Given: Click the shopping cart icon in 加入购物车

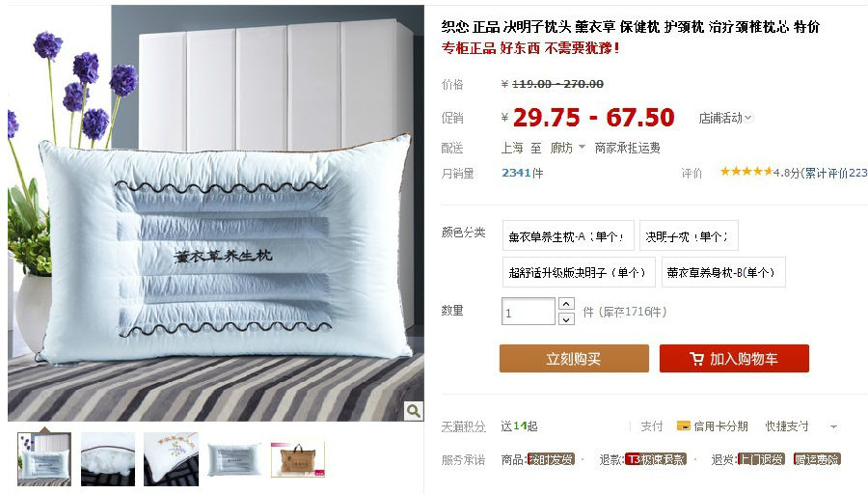Looking at the screenshot, I should tap(696, 359).
